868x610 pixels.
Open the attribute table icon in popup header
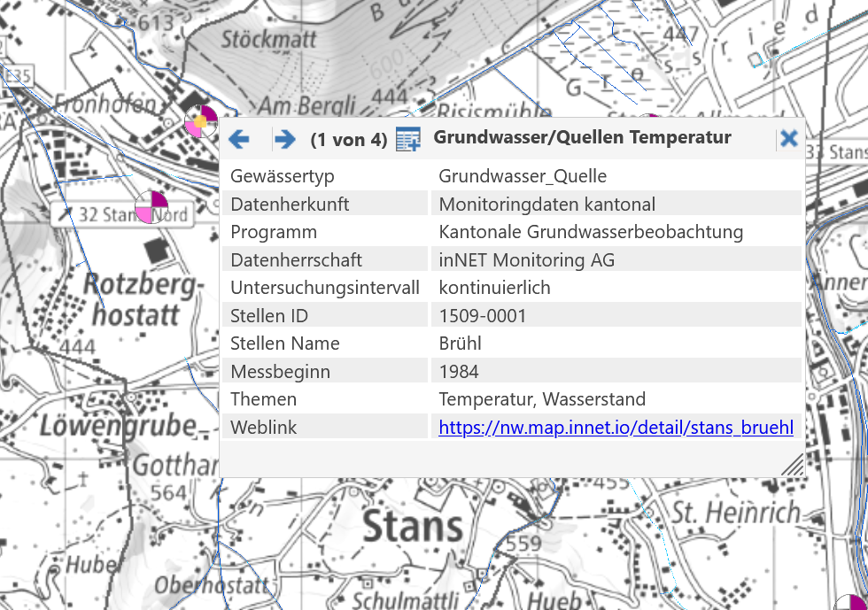(407, 139)
